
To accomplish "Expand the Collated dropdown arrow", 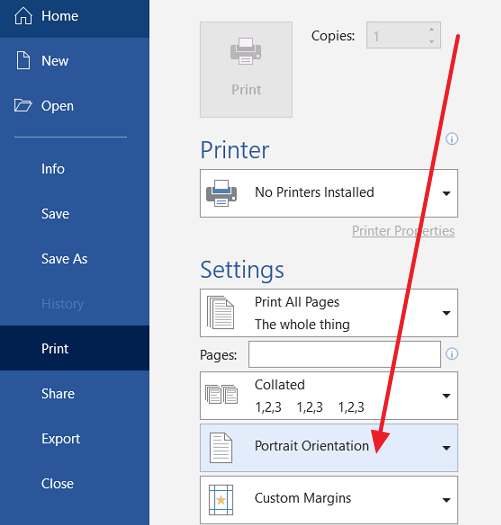I will pyautogui.click(x=446, y=396).
